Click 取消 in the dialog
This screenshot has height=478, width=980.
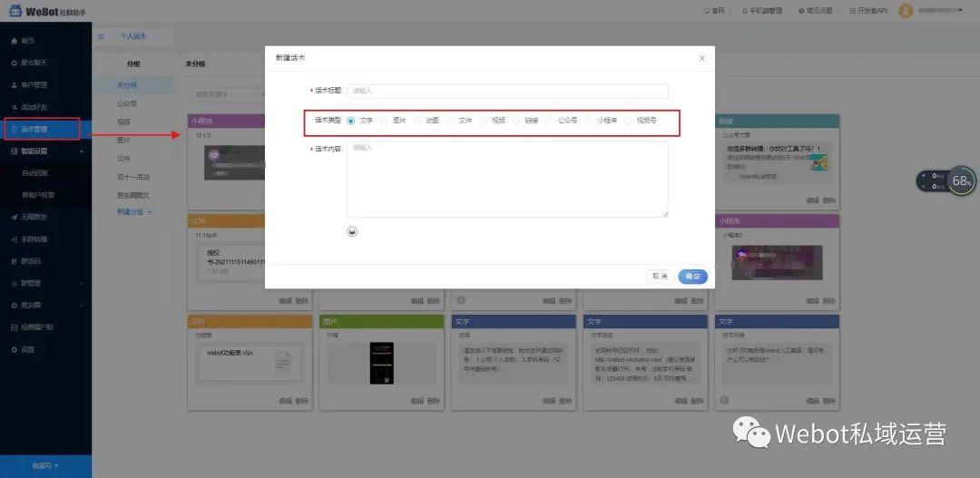[x=660, y=276]
